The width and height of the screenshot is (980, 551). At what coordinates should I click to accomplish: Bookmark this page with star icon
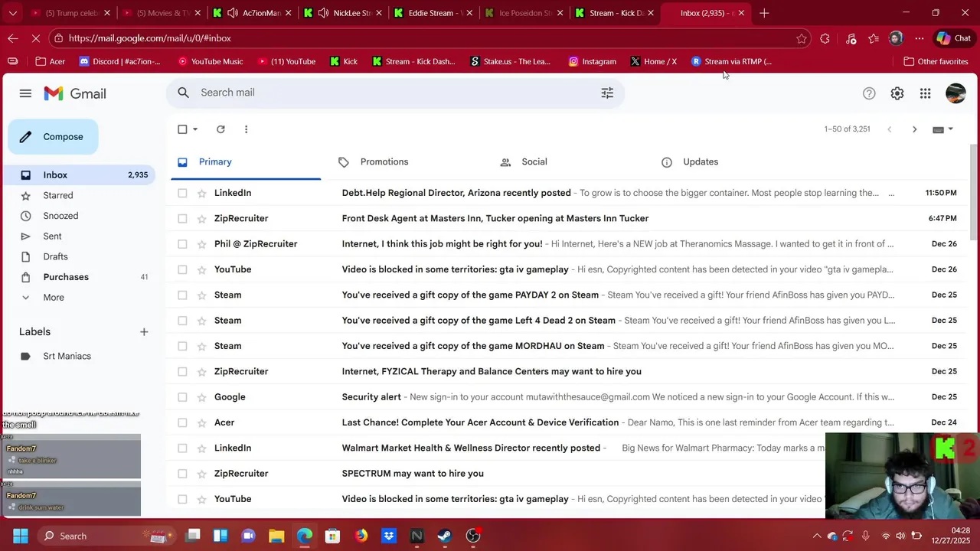tap(802, 38)
